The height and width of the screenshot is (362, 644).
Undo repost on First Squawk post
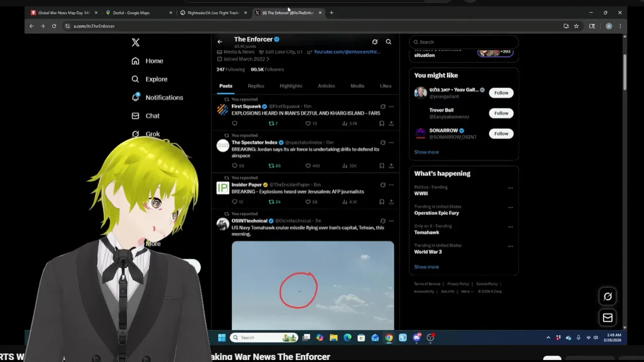coord(273,123)
